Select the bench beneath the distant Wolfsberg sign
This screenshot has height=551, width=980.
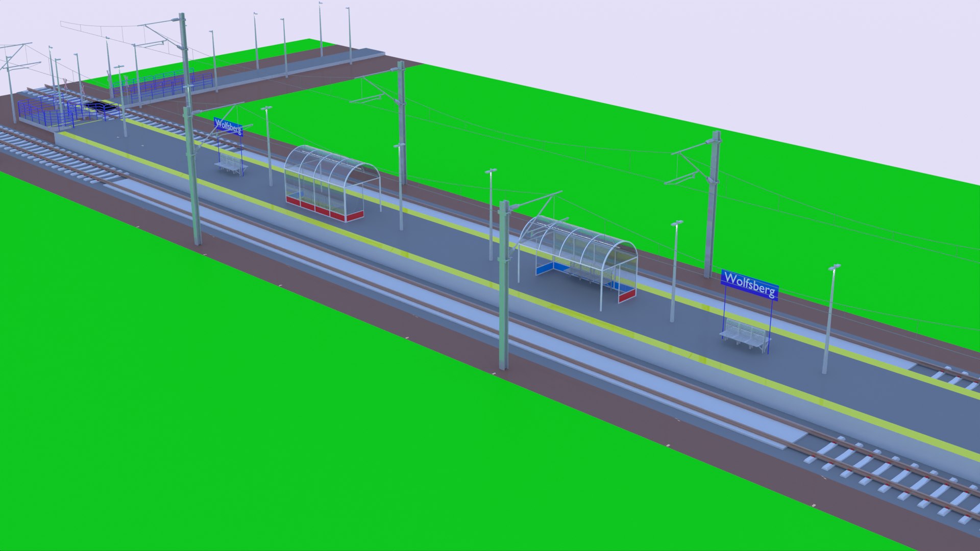tap(231, 165)
